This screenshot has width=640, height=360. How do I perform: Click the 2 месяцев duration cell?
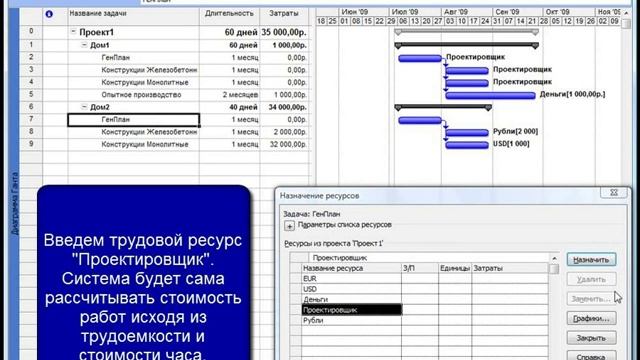[x=230, y=95]
